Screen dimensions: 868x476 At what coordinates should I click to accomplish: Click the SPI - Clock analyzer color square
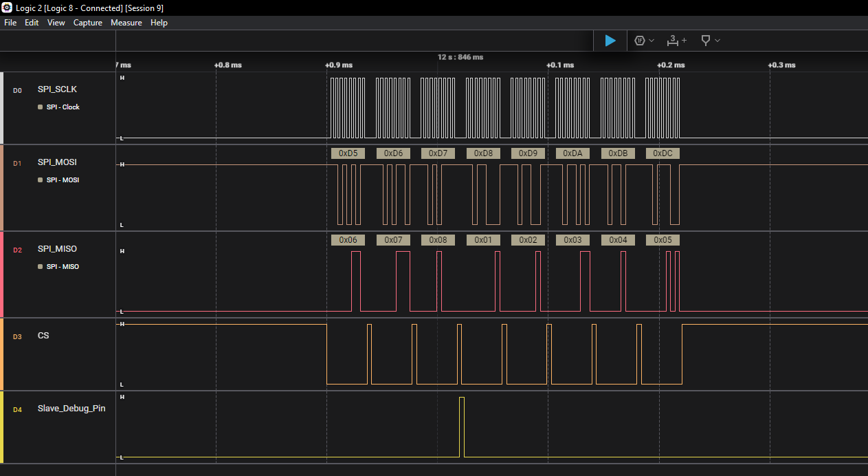41,107
